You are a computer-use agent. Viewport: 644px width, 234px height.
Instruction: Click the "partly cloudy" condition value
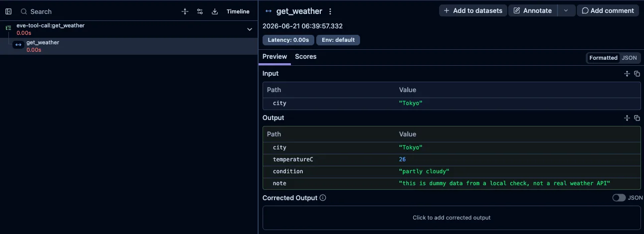(x=424, y=171)
